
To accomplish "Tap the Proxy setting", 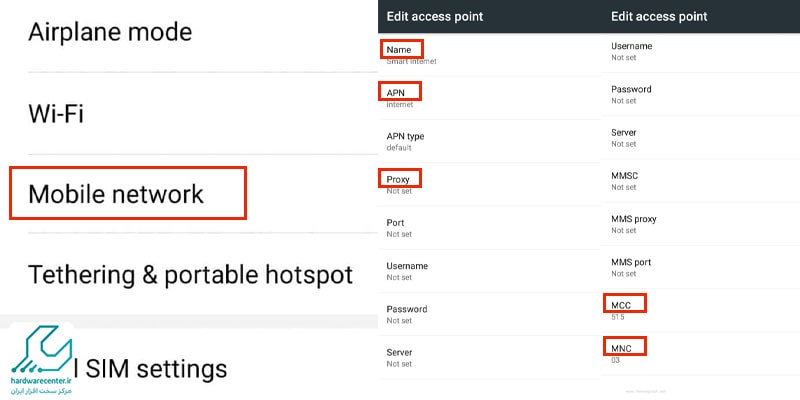I will [x=489, y=185].
